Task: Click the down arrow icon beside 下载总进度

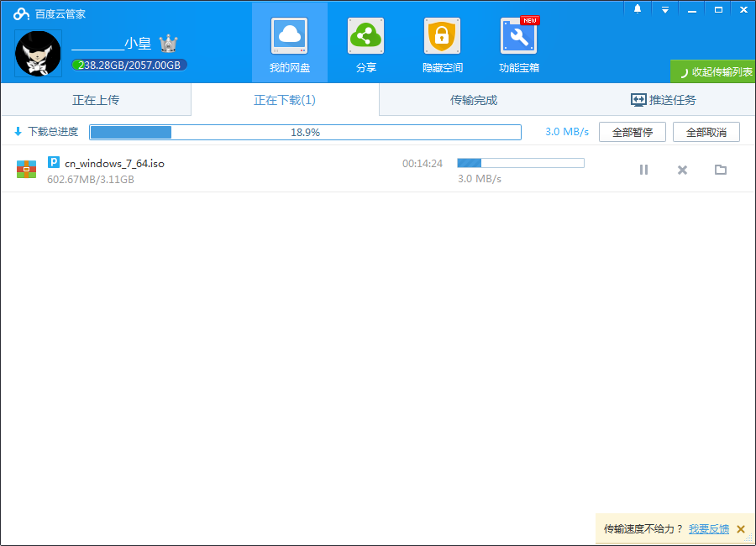Action: point(18,131)
